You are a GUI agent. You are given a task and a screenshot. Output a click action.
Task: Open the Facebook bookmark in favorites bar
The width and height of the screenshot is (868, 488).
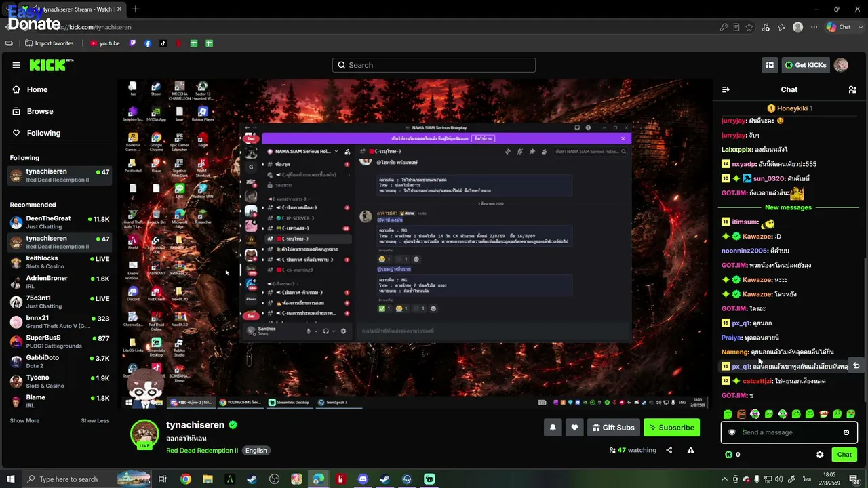[x=148, y=43]
